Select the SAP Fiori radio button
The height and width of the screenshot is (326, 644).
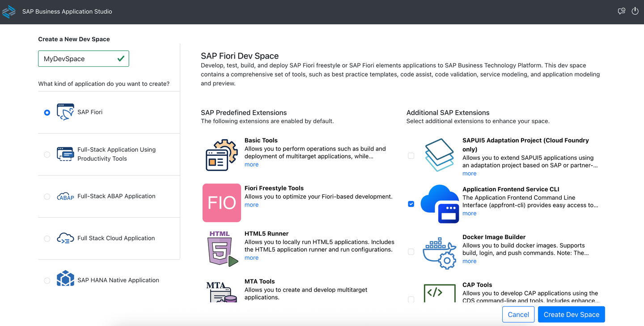(47, 112)
